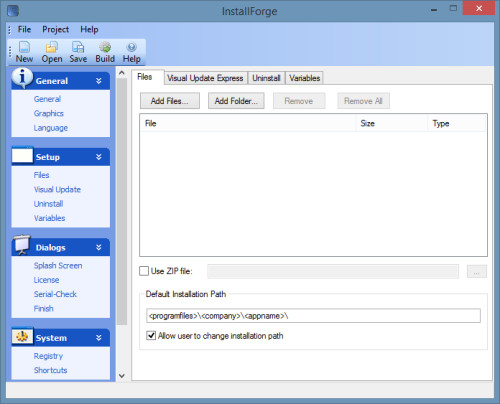The image size is (500, 404).
Task: Click the Remove All button
Action: (x=363, y=101)
